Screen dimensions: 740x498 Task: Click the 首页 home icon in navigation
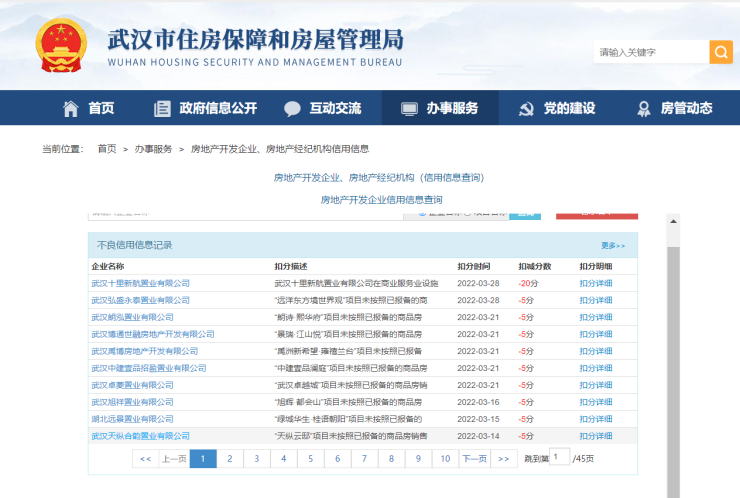[71, 109]
